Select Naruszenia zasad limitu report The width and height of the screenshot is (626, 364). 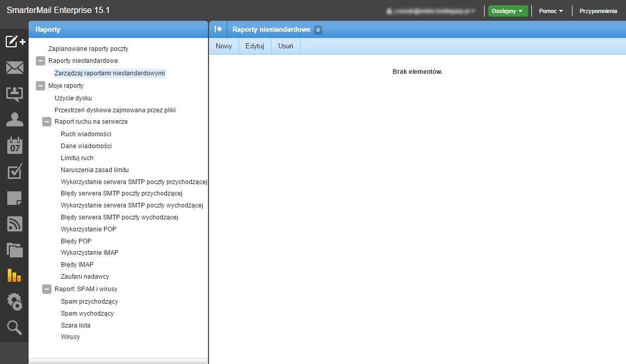95,170
